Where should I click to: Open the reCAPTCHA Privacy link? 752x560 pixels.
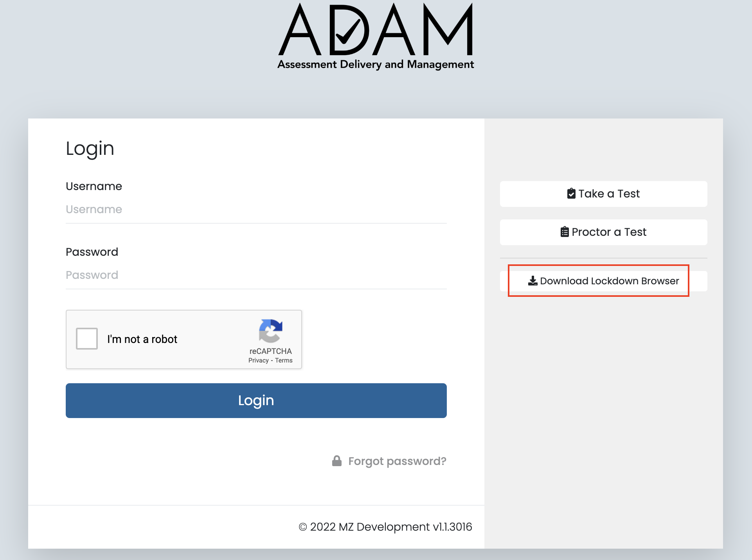coord(258,361)
